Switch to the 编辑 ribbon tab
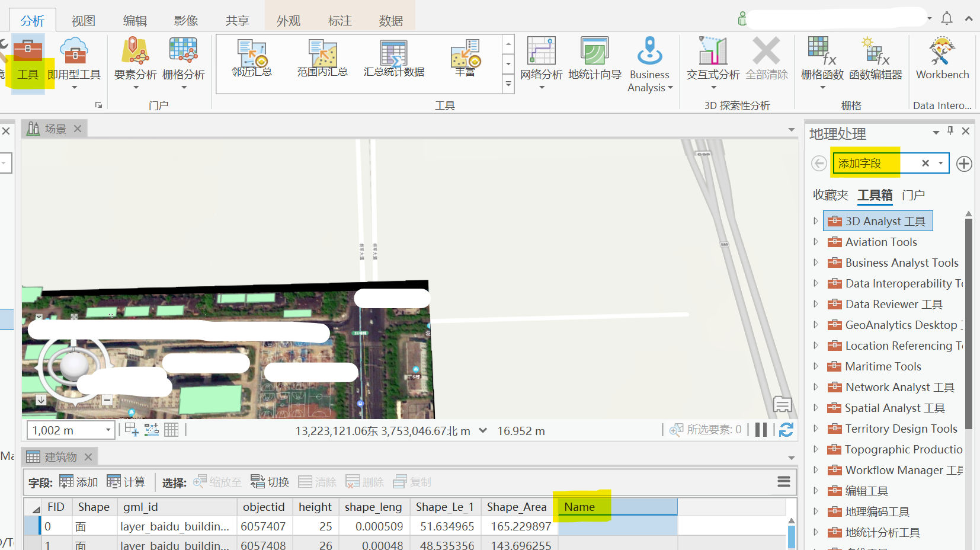This screenshot has height=550, width=980. pos(135,21)
